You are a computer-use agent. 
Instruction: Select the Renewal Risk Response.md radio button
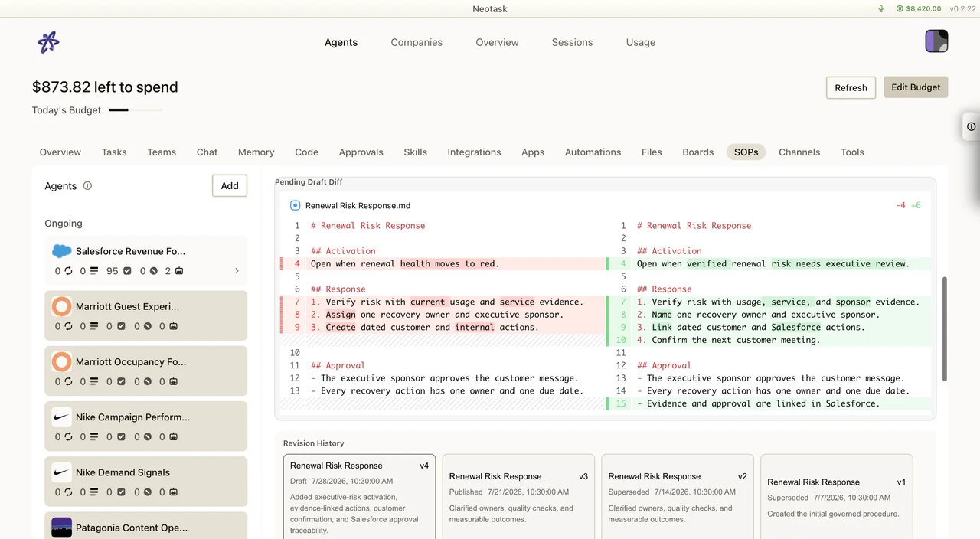click(295, 205)
